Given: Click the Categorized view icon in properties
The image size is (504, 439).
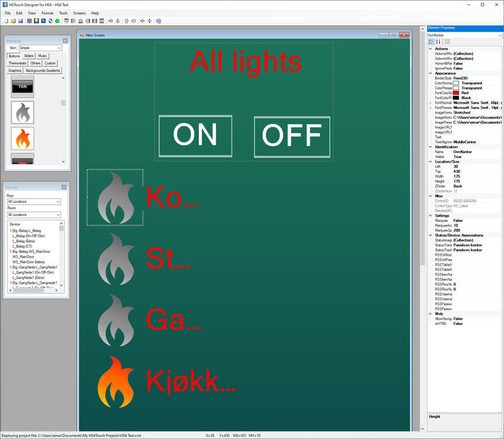Looking at the screenshot, I should (431, 42).
